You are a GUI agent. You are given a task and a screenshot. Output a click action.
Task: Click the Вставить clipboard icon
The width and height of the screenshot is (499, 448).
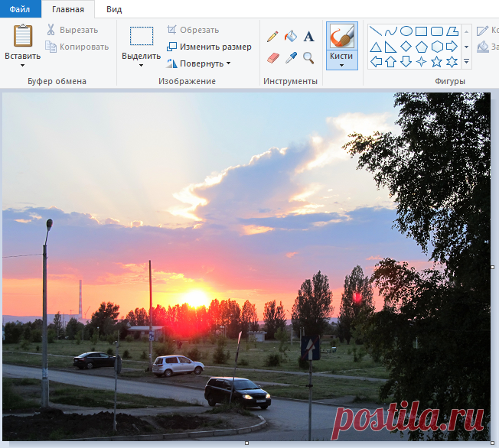(x=23, y=36)
